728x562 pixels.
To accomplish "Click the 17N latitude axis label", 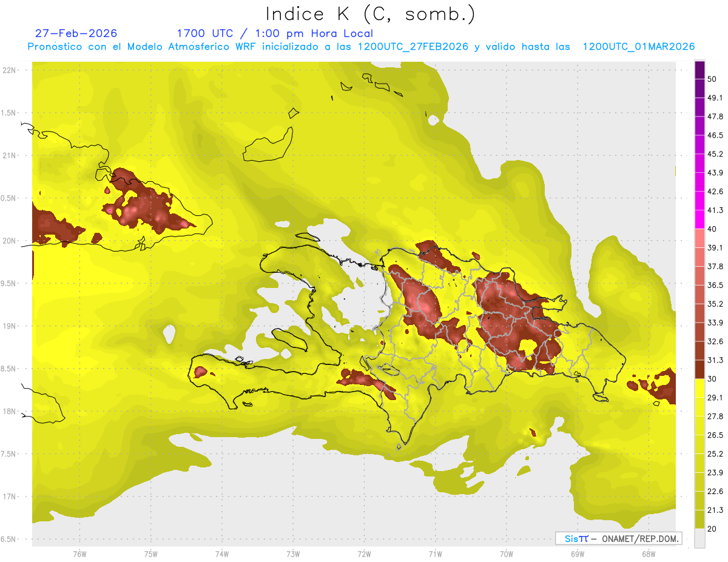I will click(x=10, y=497).
